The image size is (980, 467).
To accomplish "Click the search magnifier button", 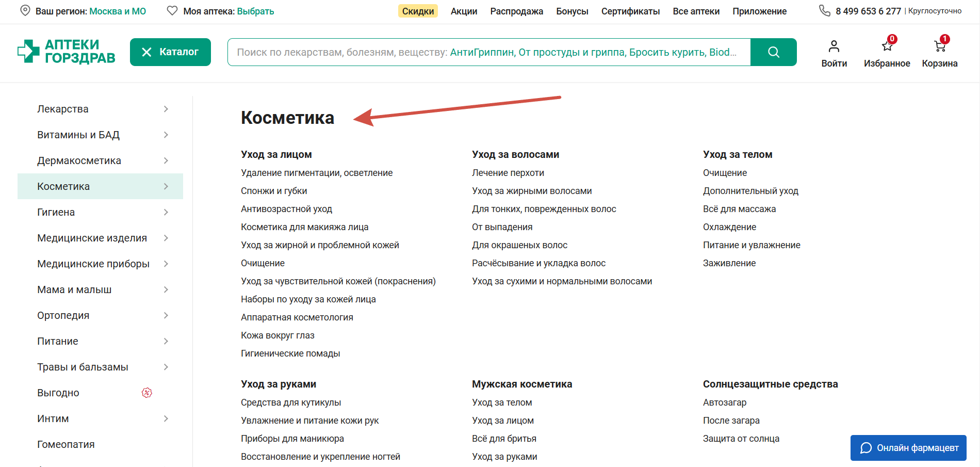I will tap(773, 52).
